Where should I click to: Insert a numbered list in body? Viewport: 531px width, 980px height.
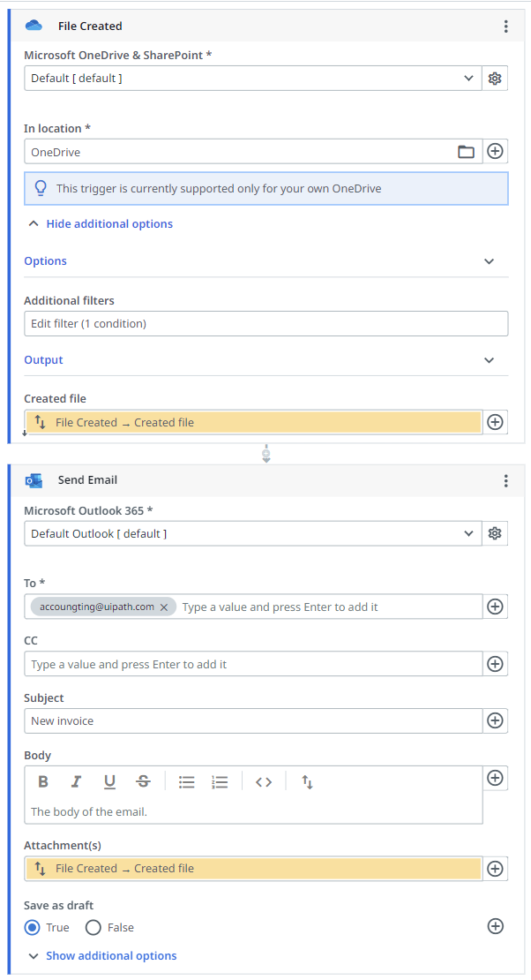tap(220, 781)
